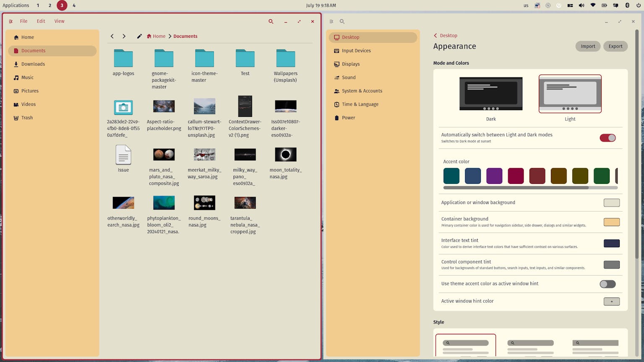644x362 pixels.
Task: Toggle the Settings sidebar icon
Action: click(x=331, y=21)
